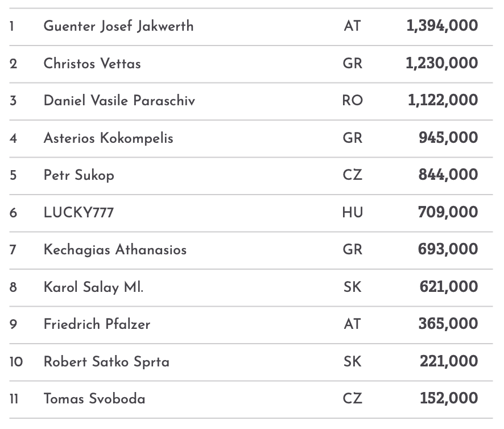504x429 pixels.
Task: Select the LUCKY777 player entry
Action: tap(79, 213)
